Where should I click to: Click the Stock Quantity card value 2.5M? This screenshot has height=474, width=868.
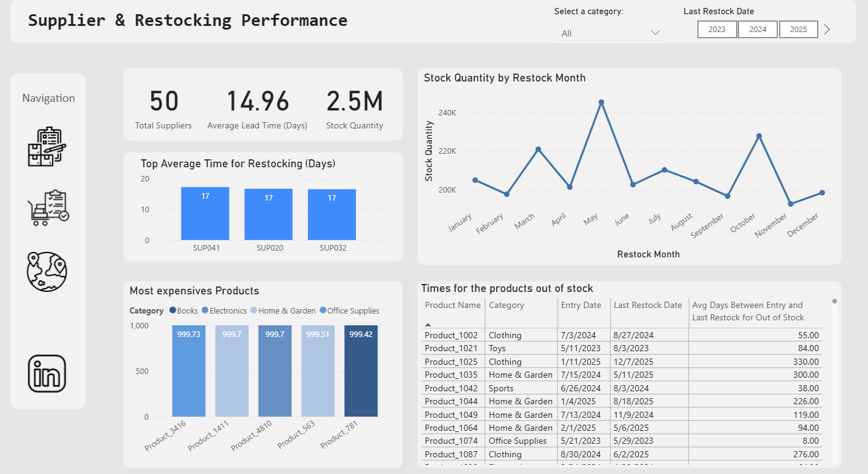355,102
